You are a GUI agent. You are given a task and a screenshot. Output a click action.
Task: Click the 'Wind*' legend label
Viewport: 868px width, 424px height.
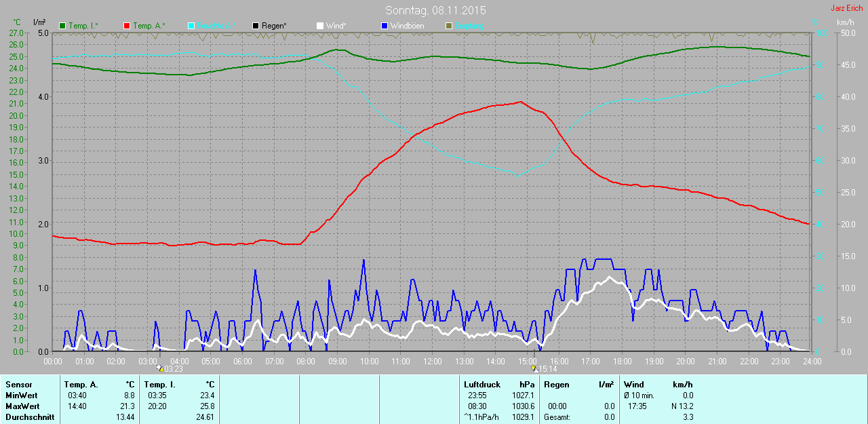336,26
